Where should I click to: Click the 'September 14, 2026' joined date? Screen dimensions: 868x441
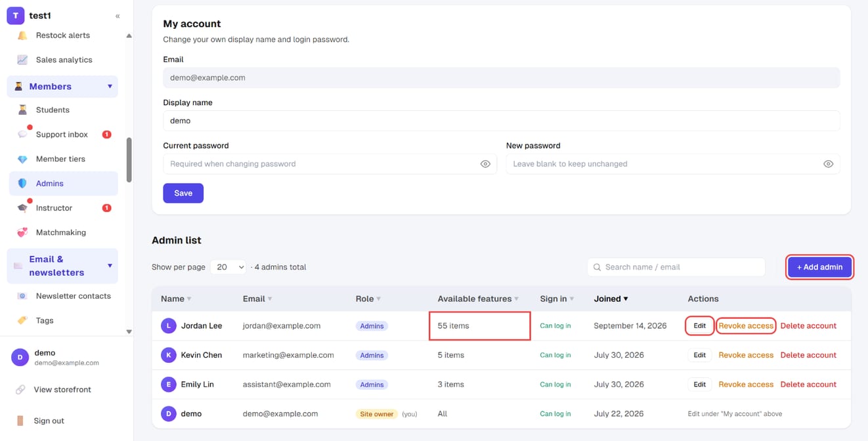(630, 325)
